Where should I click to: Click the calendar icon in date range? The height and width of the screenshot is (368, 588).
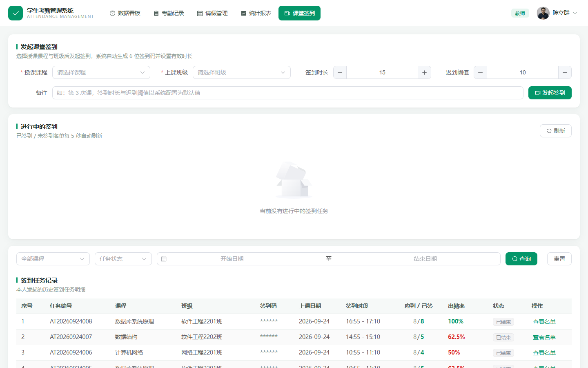pos(164,259)
